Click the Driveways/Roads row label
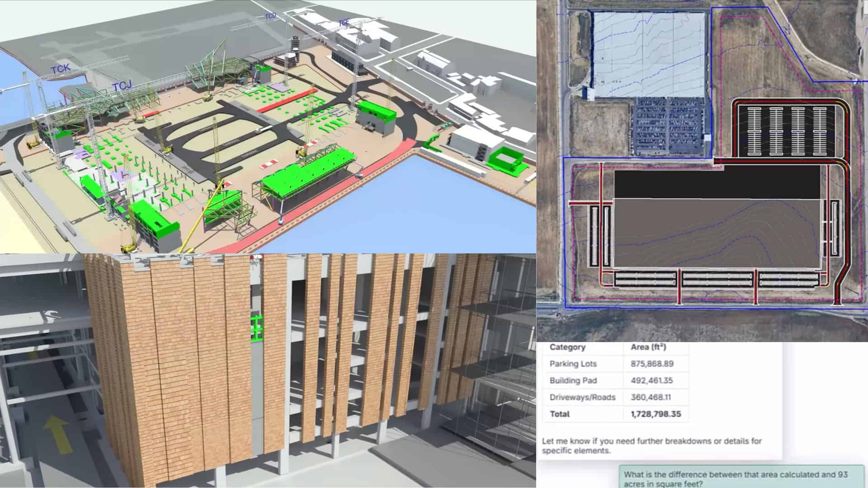The width and height of the screenshot is (868, 488). tap(582, 397)
